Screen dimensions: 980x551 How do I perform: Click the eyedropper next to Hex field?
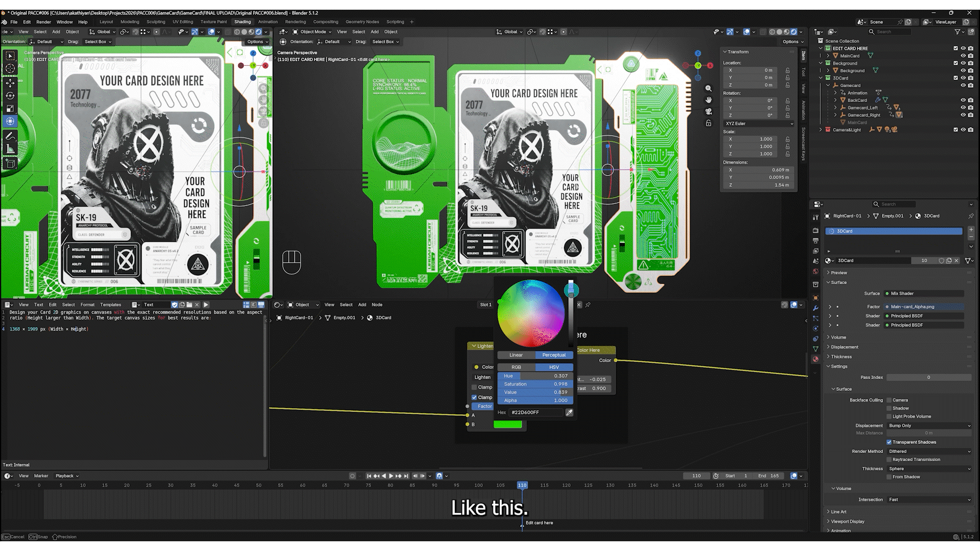(x=569, y=412)
